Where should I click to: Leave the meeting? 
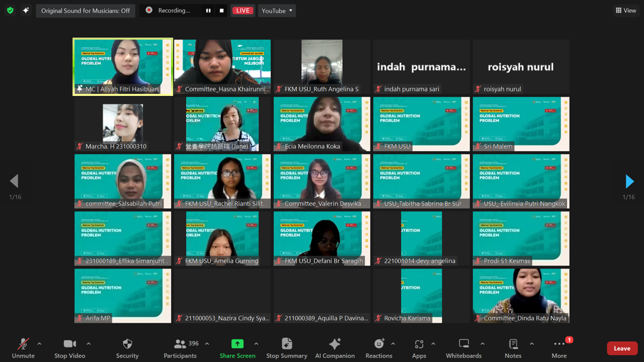[x=622, y=348]
